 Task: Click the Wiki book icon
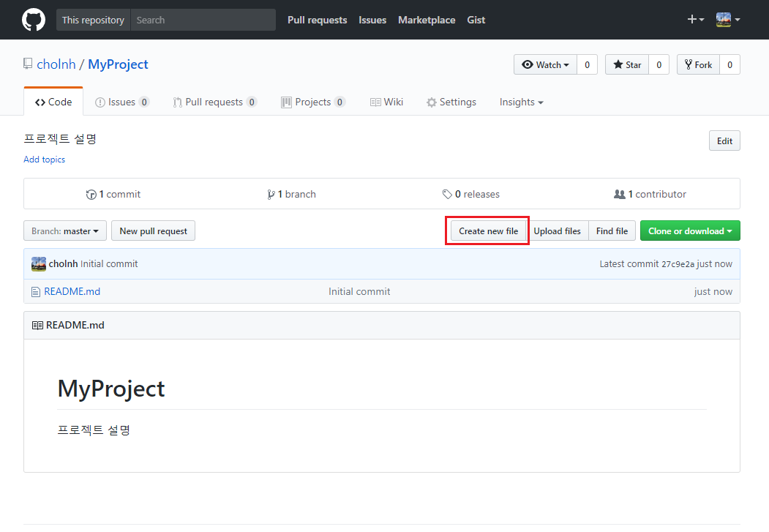(375, 102)
